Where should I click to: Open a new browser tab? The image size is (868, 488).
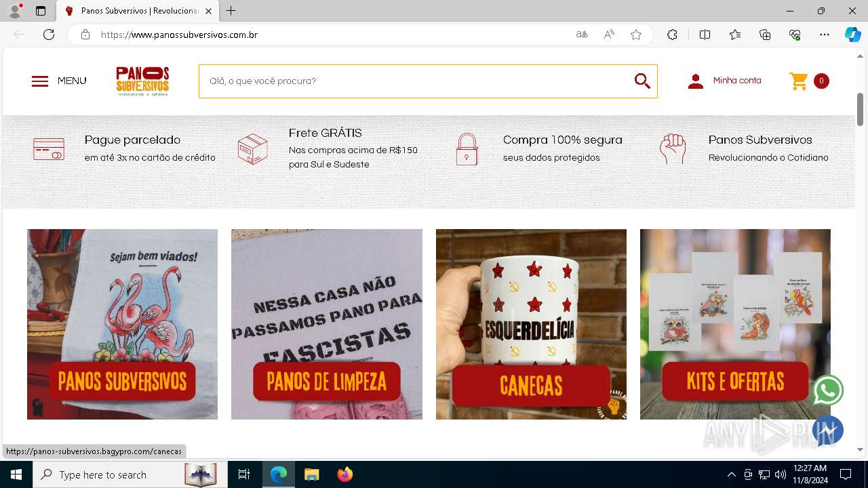[x=231, y=11]
